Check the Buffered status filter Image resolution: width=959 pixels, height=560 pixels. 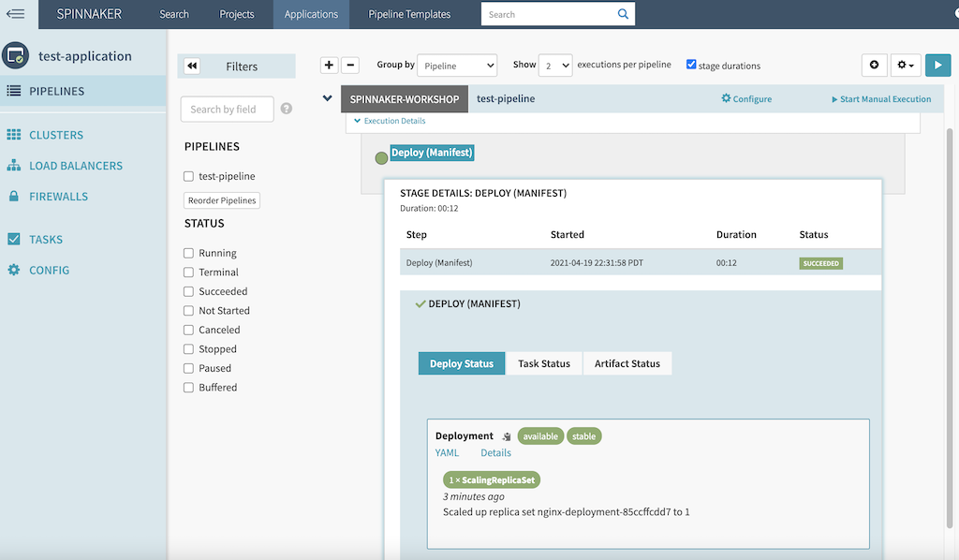coord(188,388)
